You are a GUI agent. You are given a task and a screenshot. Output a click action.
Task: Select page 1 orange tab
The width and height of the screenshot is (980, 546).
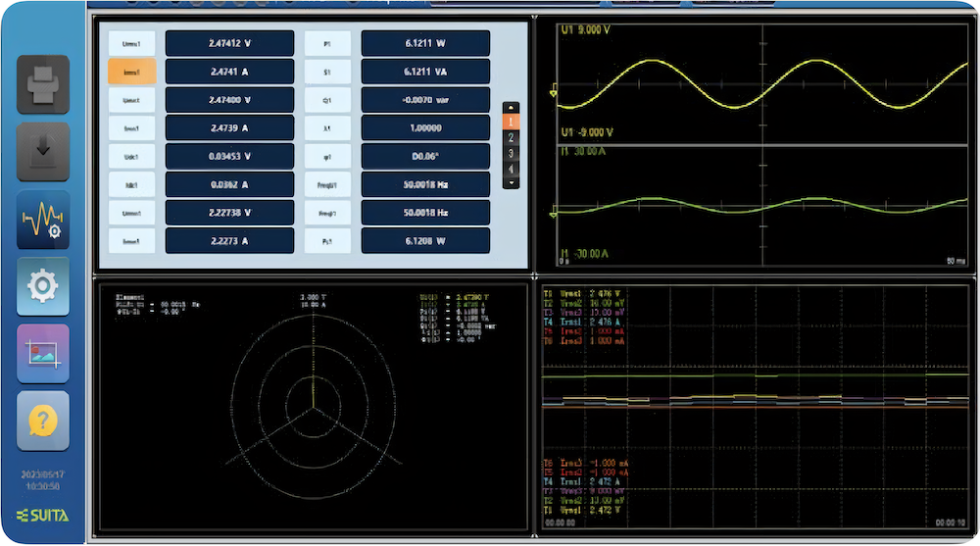coord(511,122)
